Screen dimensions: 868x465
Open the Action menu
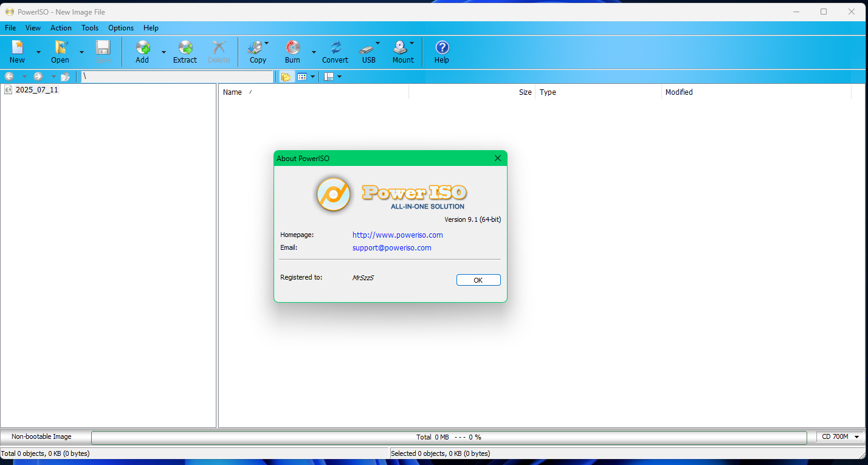tap(61, 28)
